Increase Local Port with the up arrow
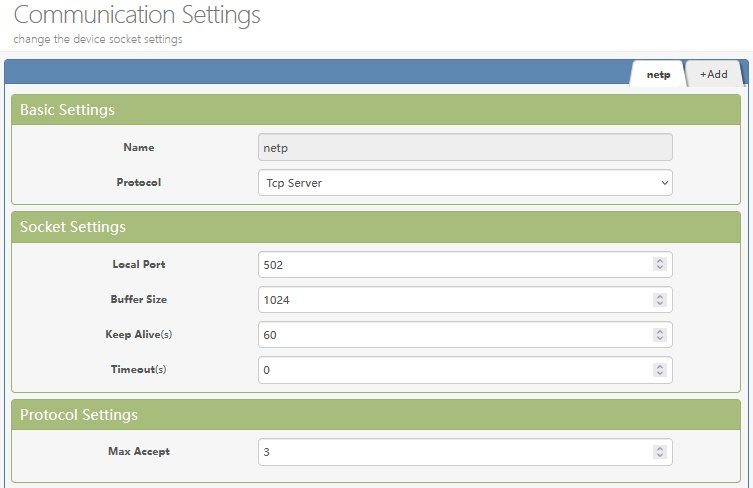This screenshot has width=753, height=488. point(659,261)
